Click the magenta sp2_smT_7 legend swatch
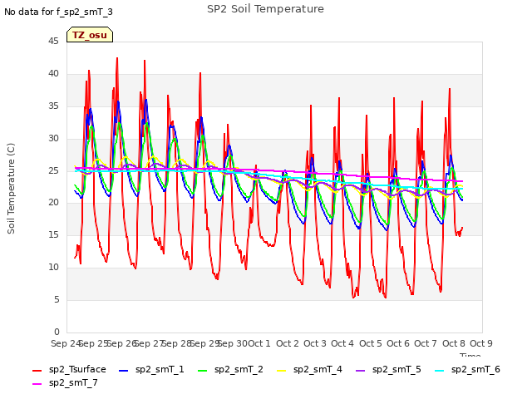 [x=37, y=384]
